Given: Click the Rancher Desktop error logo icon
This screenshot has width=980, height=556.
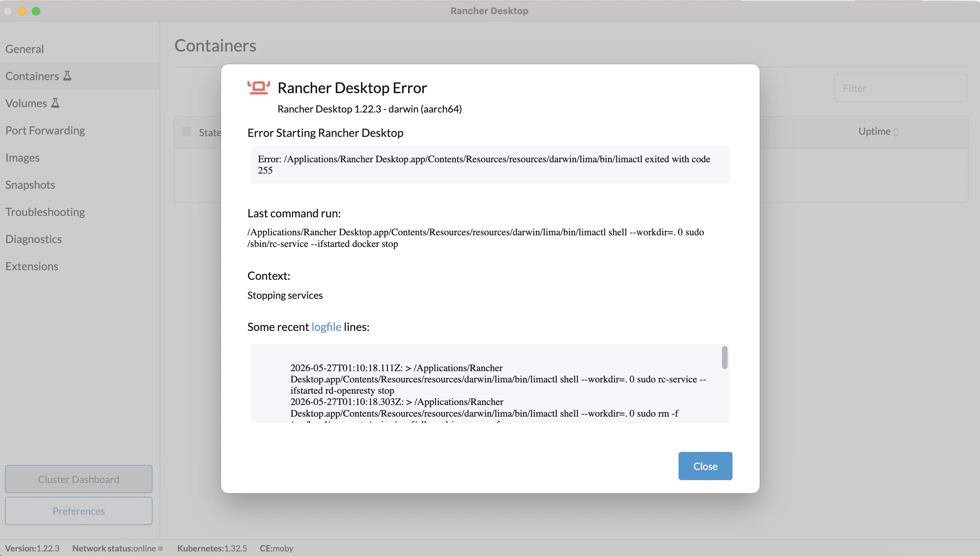Looking at the screenshot, I should (259, 87).
